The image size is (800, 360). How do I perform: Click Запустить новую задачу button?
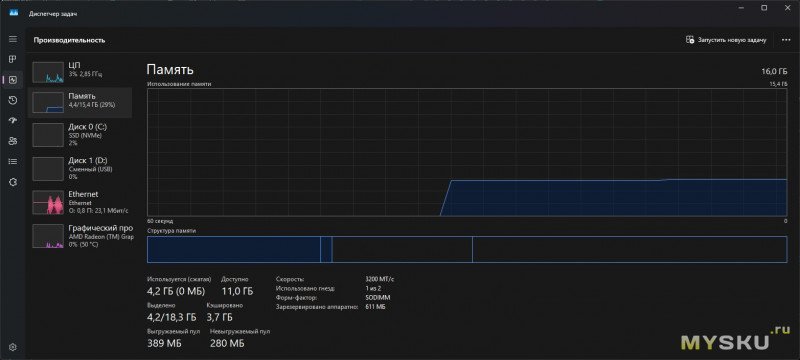pos(726,40)
